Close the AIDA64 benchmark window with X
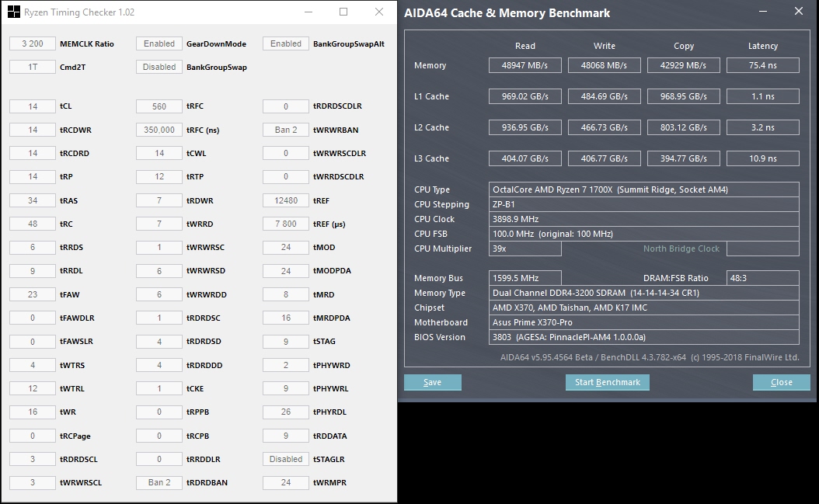 click(x=799, y=11)
